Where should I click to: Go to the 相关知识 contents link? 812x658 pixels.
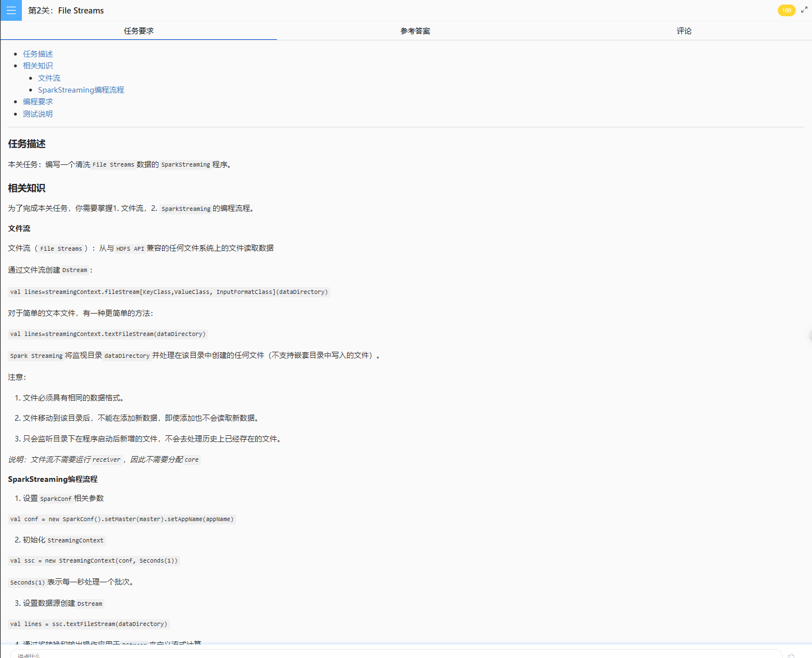[x=38, y=66]
